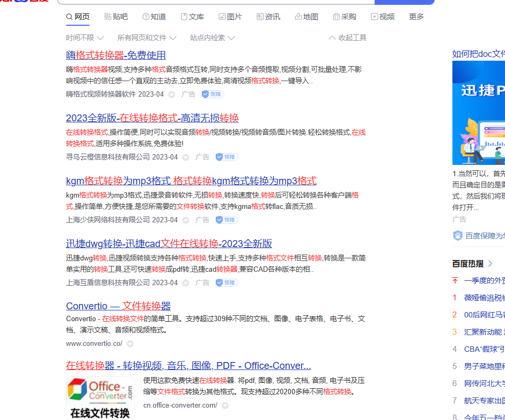This screenshot has width=505, height=420.
Task: Expand the arrow next to 嗨格式视频转换器软件 2023-04
Action: (x=172, y=95)
